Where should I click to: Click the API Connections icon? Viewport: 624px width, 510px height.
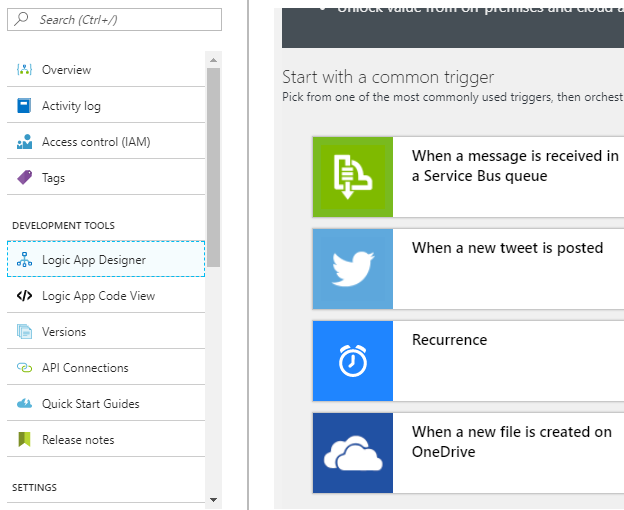click(25, 368)
